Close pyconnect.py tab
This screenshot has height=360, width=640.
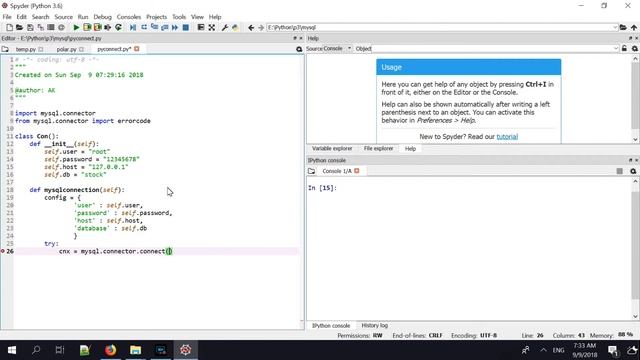pyautogui.click(x=137, y=49)
